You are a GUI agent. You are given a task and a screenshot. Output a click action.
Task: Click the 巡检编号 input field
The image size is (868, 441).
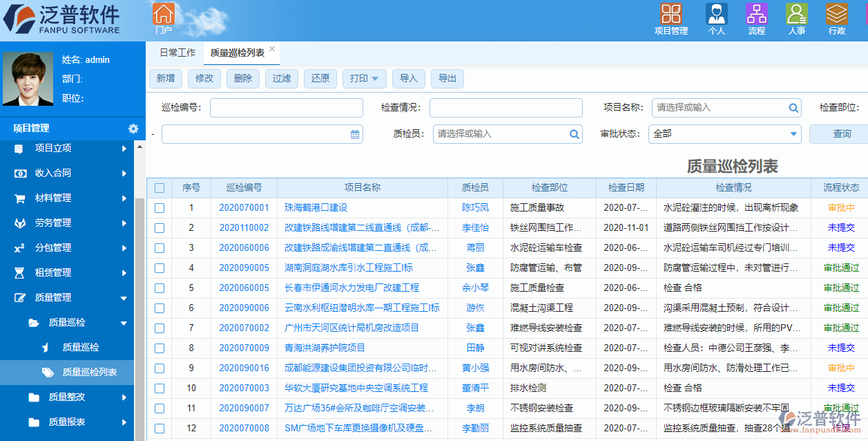tap(285, 108)
